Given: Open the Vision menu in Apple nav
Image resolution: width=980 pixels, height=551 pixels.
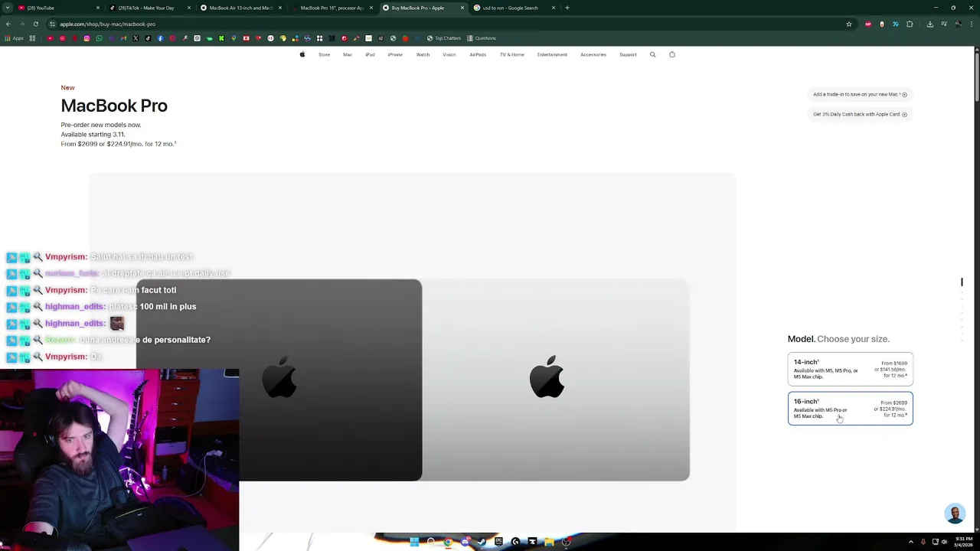Looking at the screenshot, I should [449, 54].
